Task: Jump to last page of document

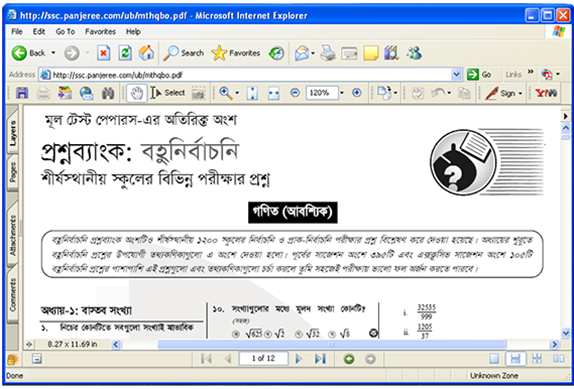Action: (x=320, y=359)
